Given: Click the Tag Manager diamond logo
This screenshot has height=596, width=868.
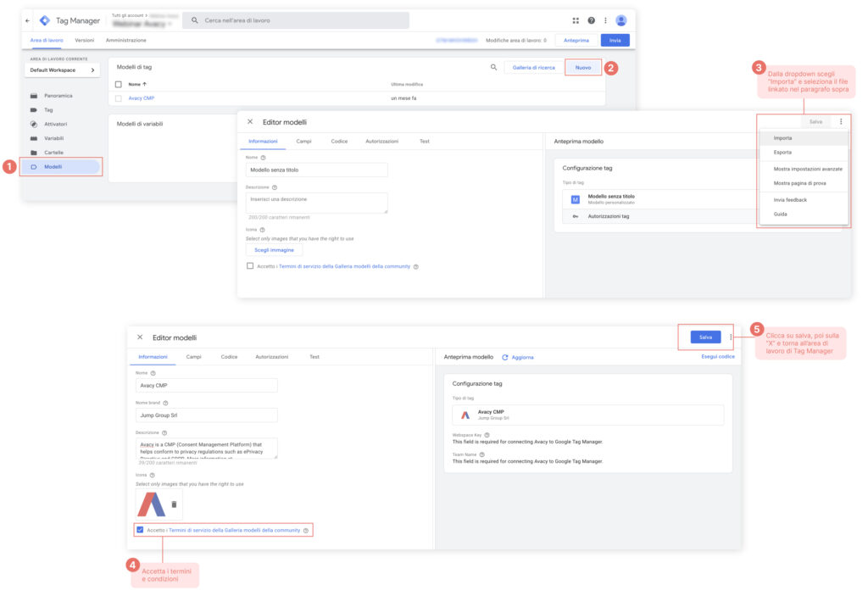Looking at the screenshot, I should coord(45,20).
